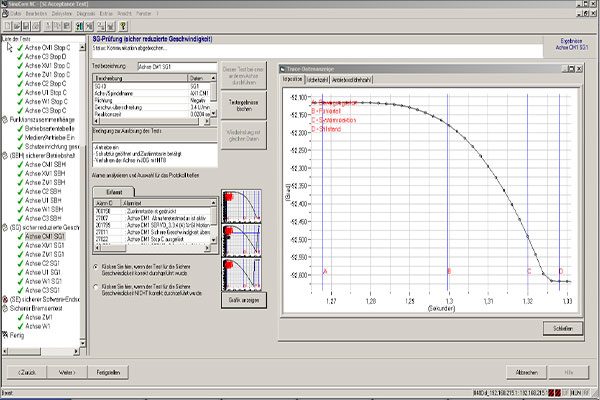Select the Istposition graph tab

(x=293, y=79)
